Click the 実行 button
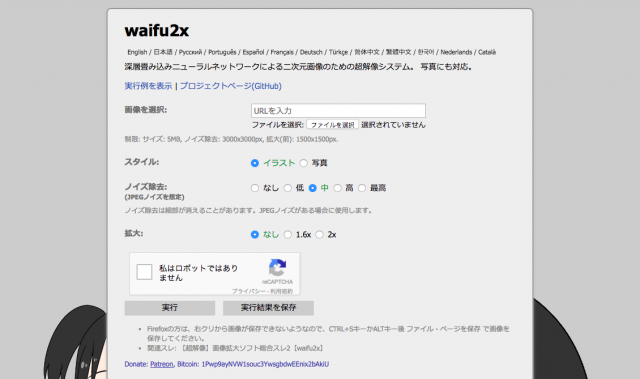This screenshot has height=379, width=640. point(170,308)
